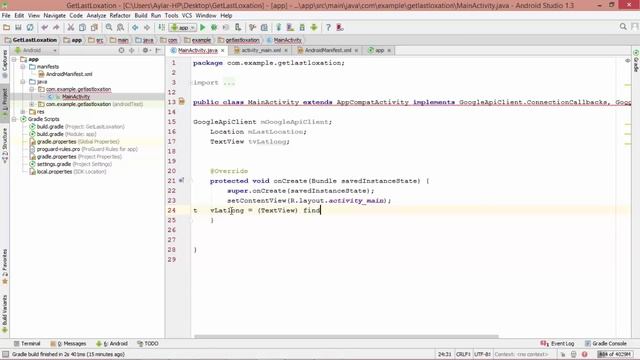Image resolution: width=640 pixels, height=360 pixels.
Task: Click the Help question mark icon
Action: click(328, 27)
